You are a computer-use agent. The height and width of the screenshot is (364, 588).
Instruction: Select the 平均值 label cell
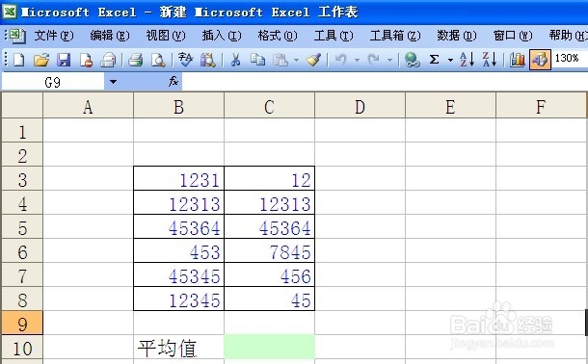tap(179, 347)
